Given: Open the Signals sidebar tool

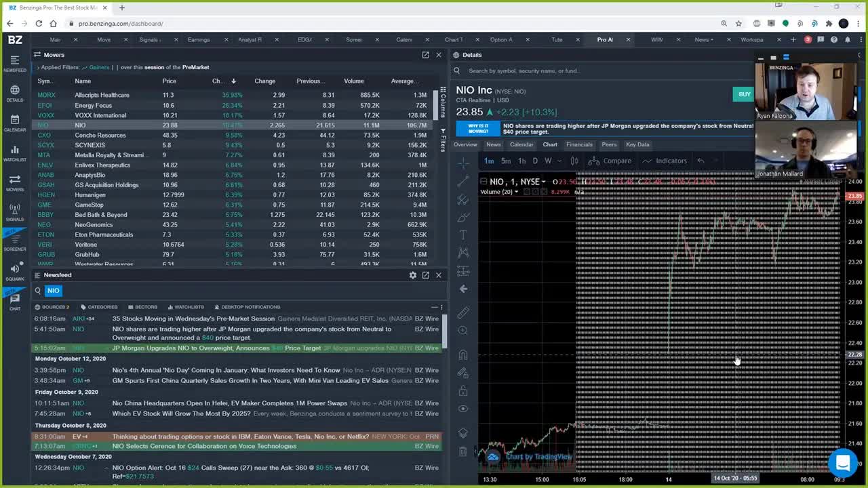Looking at the screenshot, I should [15, 212].
